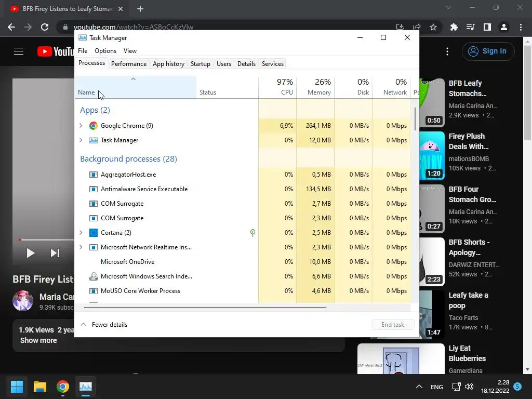
Task: Click the End task button
Action: pos(393,325)
